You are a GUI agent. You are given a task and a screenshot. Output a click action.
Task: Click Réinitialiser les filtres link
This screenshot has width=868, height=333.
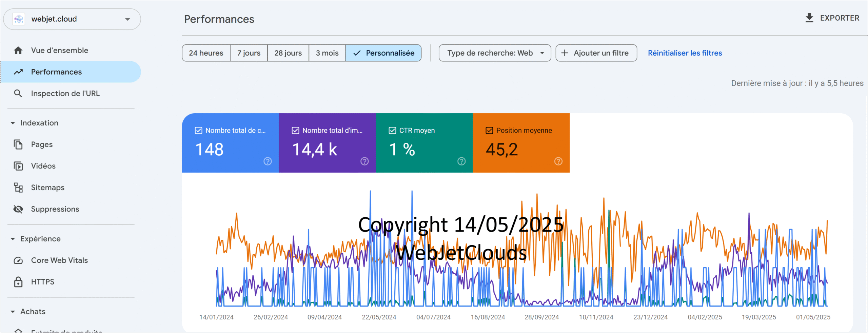685,53
